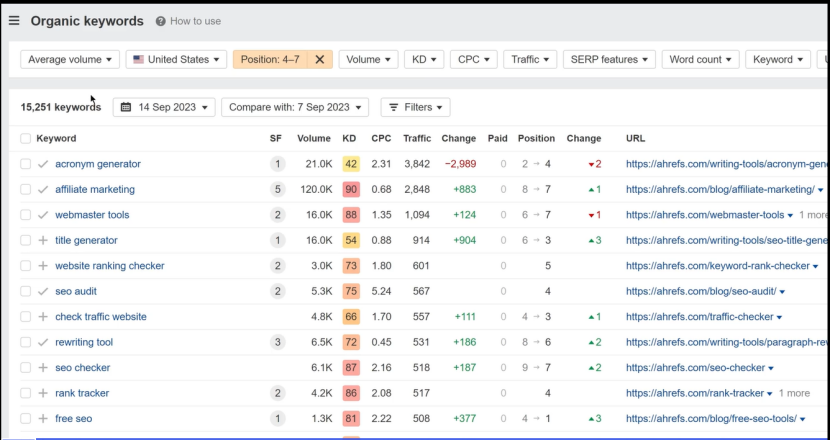
Task: Click SF badge 5 for affiliate marketing
Action: pyautogui.click(x=277, y=190)
